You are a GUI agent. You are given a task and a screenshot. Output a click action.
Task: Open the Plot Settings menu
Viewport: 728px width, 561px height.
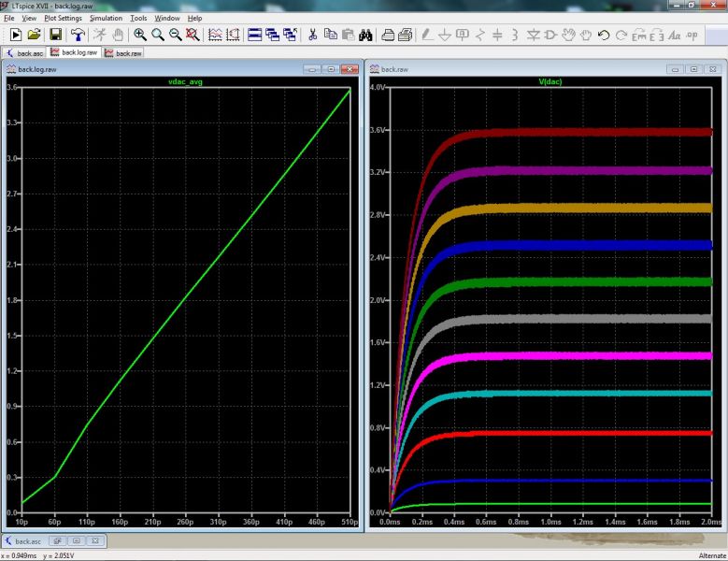tap(63, 18)
